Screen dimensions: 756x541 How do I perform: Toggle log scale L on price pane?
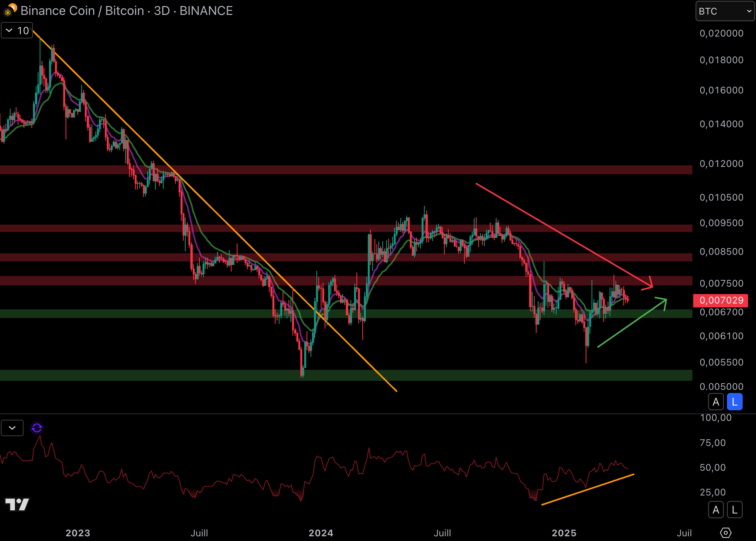coord(734,402)
